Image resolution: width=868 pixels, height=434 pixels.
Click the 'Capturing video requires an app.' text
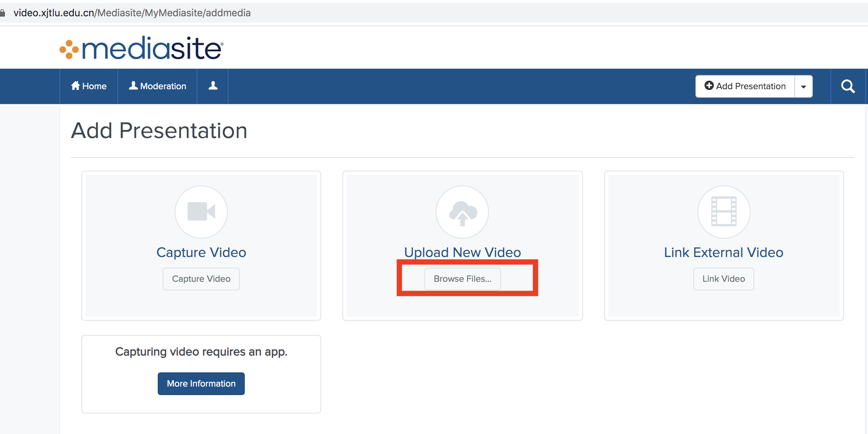coord(201,352)
